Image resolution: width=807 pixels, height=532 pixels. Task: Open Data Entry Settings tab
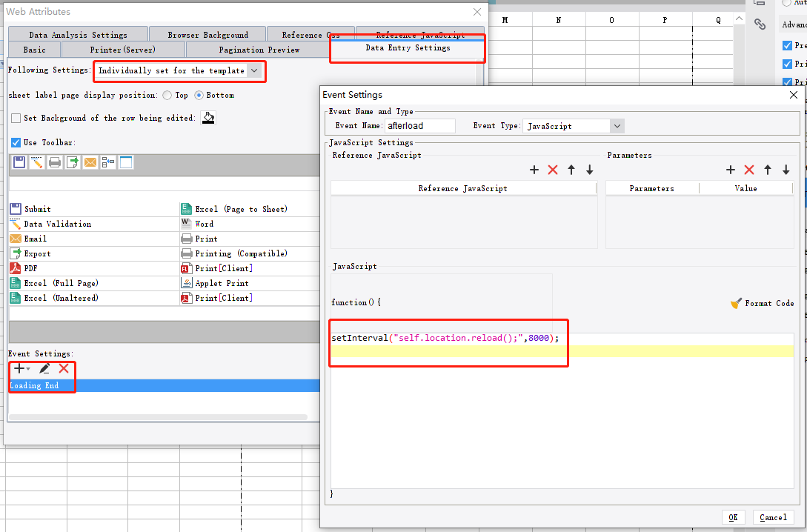(408, 48)
